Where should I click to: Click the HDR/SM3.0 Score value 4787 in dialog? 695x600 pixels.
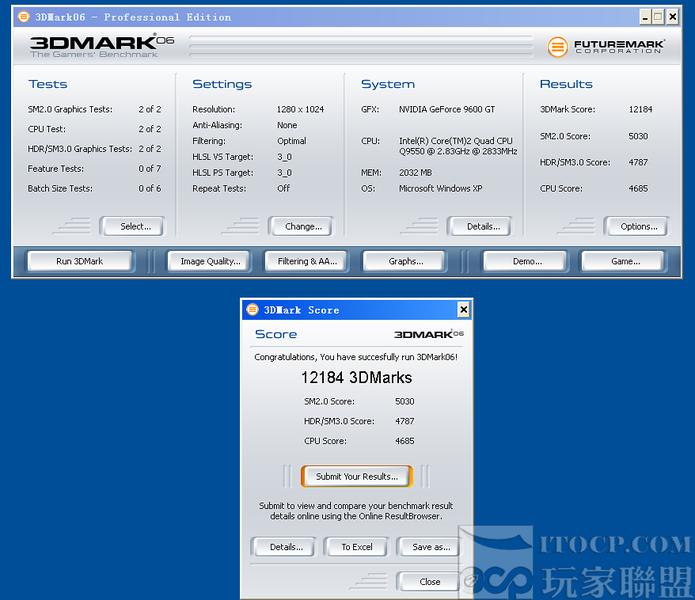[x=405, y=421]
